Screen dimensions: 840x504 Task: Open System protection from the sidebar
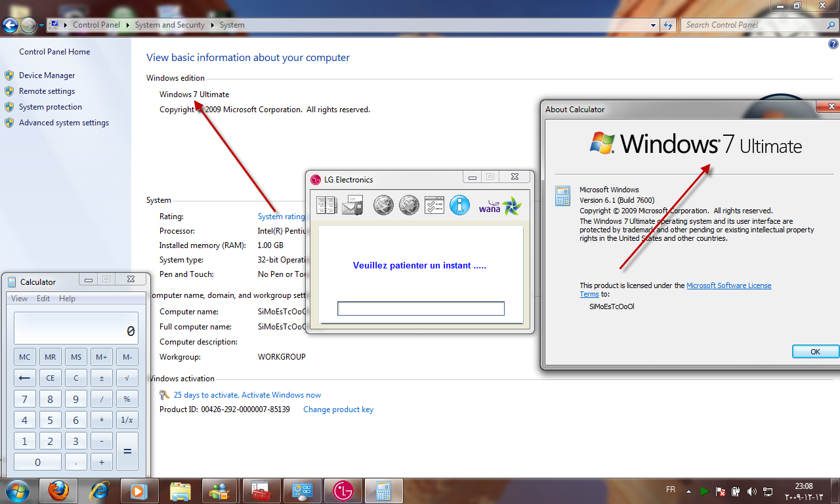(x=51, y=107)
